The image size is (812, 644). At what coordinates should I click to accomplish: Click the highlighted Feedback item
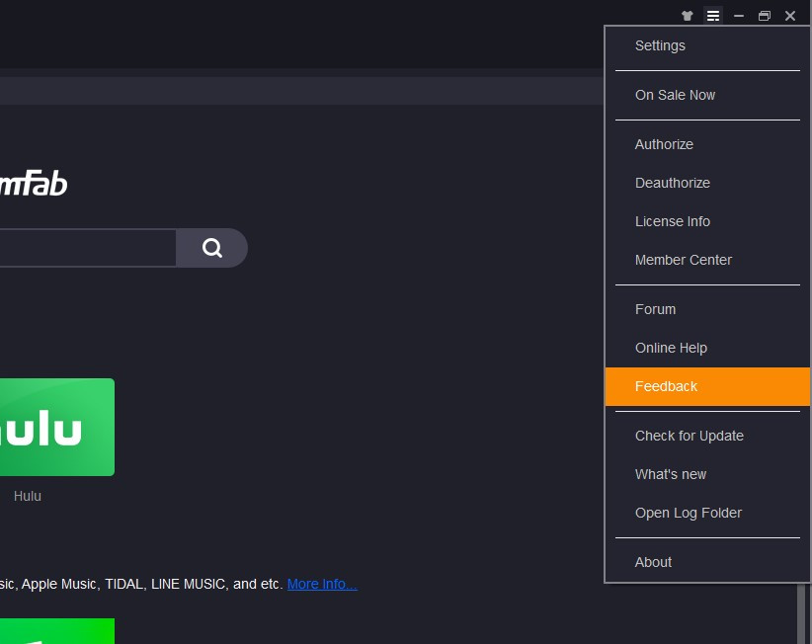pyautogui.click(x=666, y=386)
